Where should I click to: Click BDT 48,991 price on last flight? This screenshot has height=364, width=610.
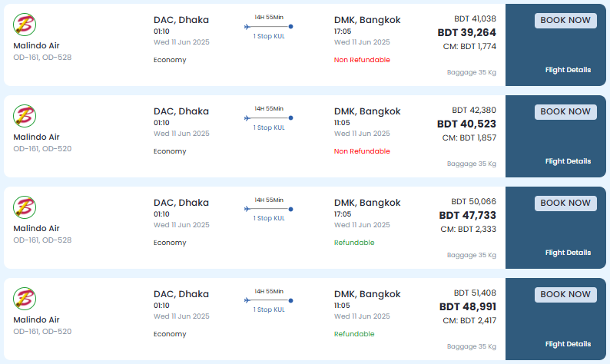pyautogui.click(x=468, y=307)
